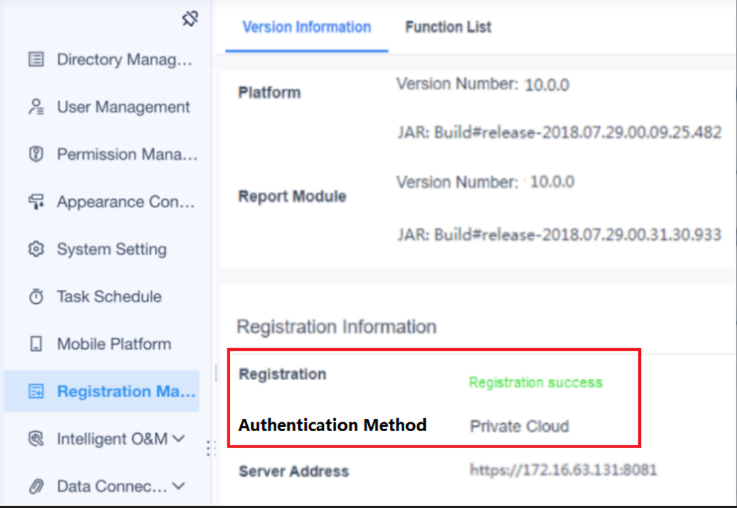Click the Registration success status text
The height and width of the screenshot is (508, 737).
[536, 382]
